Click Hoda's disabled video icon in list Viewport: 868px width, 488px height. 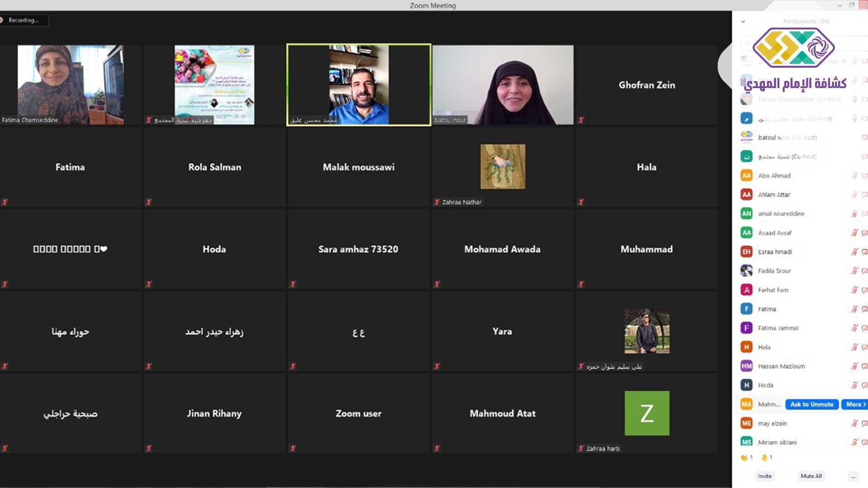[x=864, y=385]
